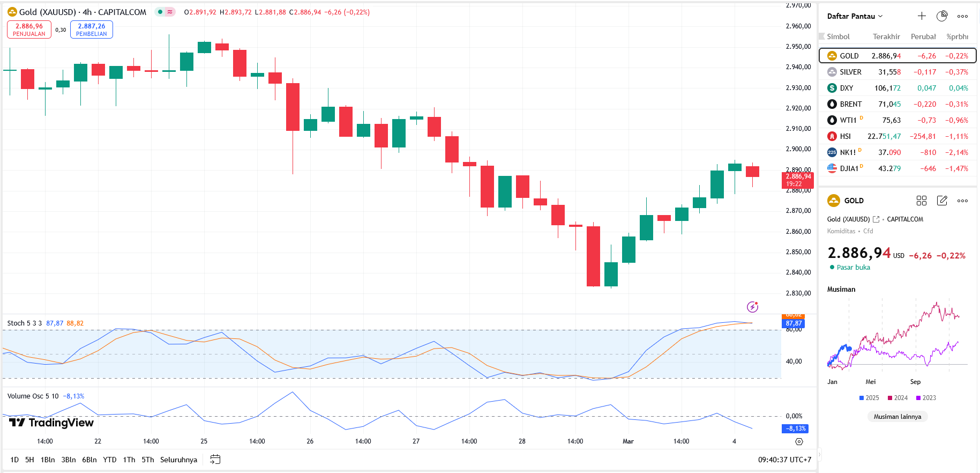Click the purple lightning bolt icon
980x473 pixels.
752,307
